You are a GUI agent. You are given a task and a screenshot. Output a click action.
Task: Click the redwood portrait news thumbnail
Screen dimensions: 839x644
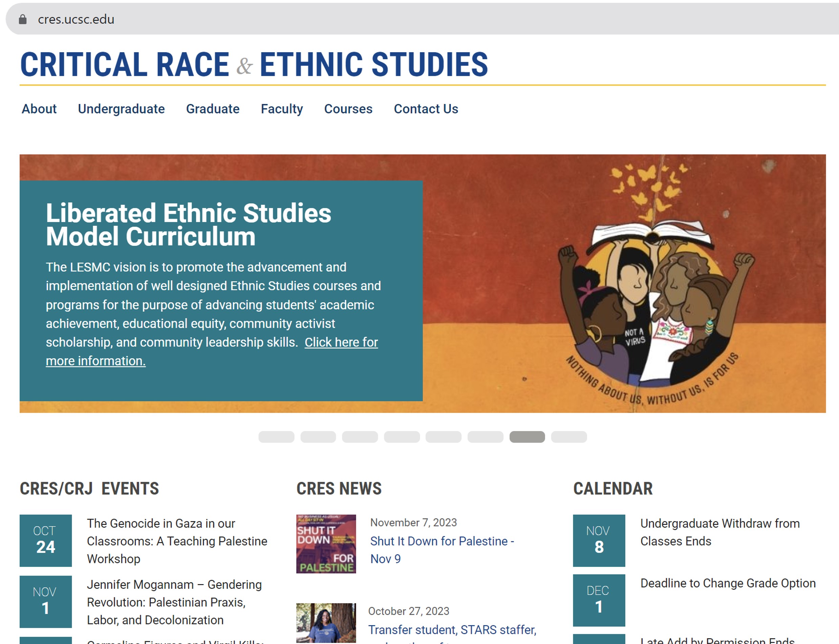(x=326, y=623)
